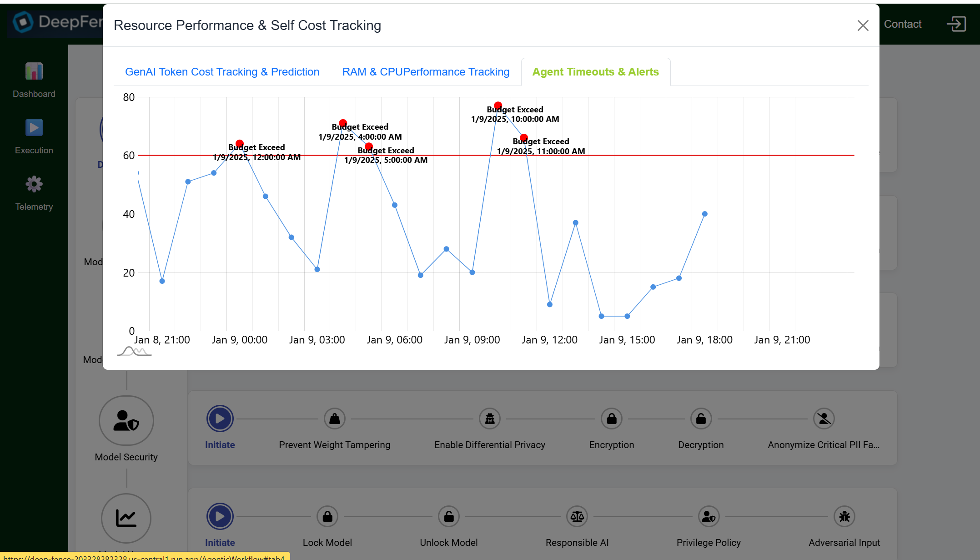Click the Anonymize Critical PII icon

[x=824, y=419]
